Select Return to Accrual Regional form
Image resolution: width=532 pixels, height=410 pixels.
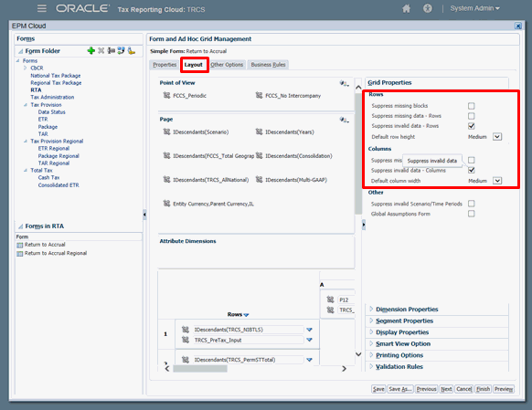(56, 253)
